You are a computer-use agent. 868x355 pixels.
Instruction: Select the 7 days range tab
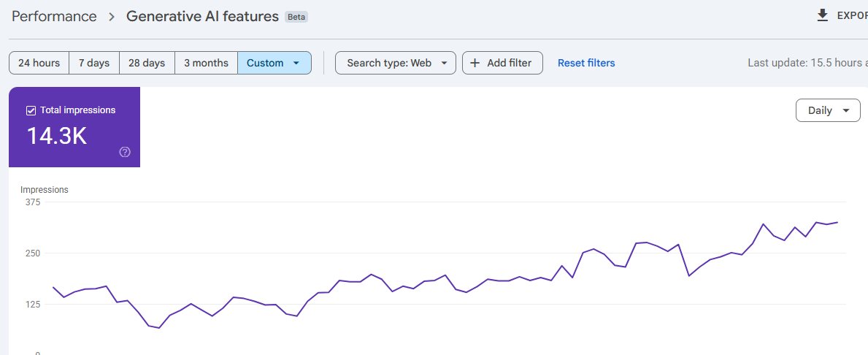click(x=94, y=63)
